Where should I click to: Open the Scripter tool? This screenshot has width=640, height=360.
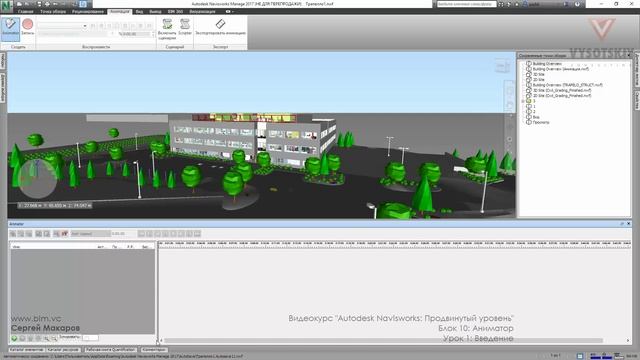(185, 27)
